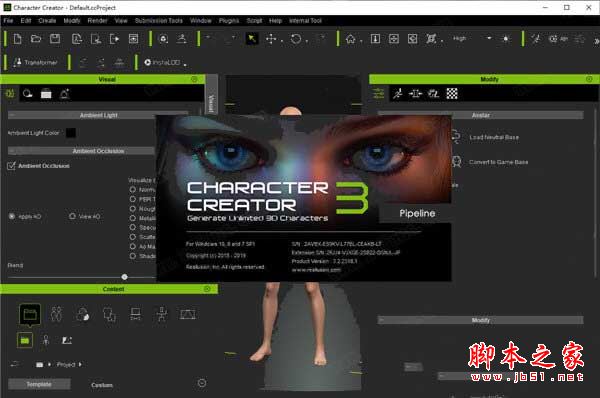Click the vertical Visual side tab
Screen dimensions: 600x398
[x=211, y=95]
